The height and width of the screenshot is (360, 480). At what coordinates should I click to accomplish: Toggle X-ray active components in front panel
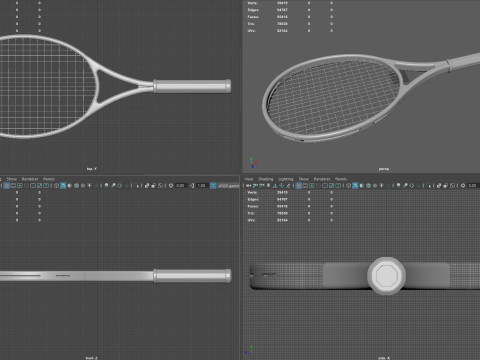[153, 185]
